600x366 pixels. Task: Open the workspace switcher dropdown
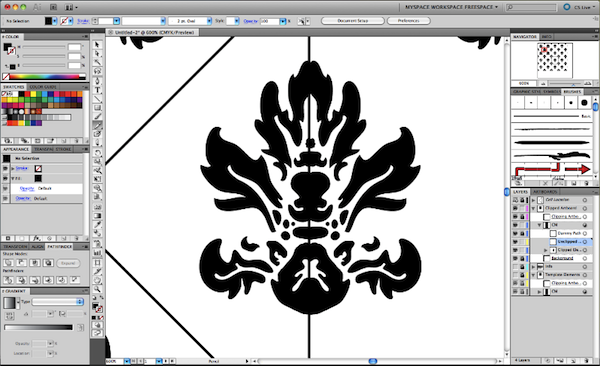pyautogui.click(x=452, y=7)
